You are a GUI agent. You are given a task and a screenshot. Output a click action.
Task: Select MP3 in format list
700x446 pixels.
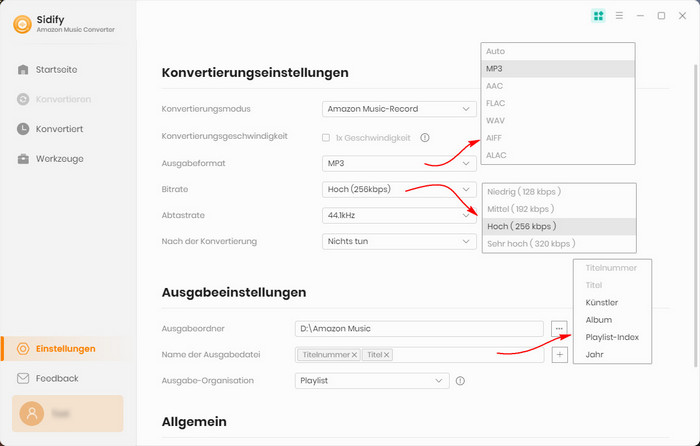[558, 69]
